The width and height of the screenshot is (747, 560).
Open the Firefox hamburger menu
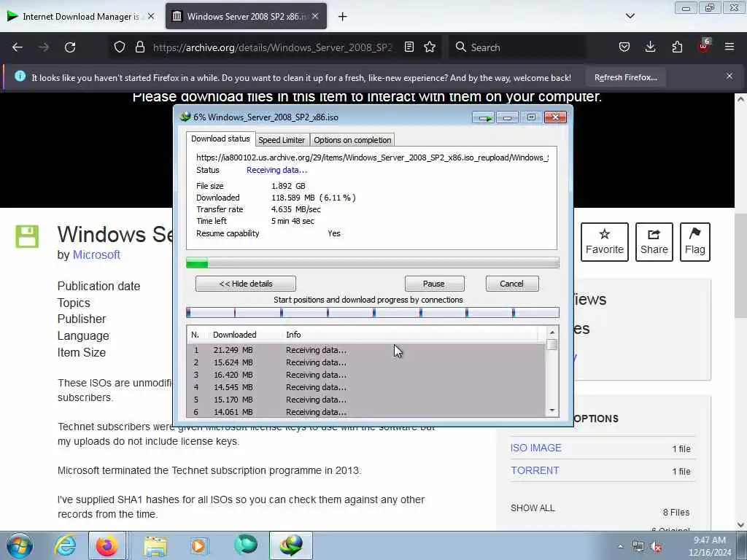tap(729, 47)
